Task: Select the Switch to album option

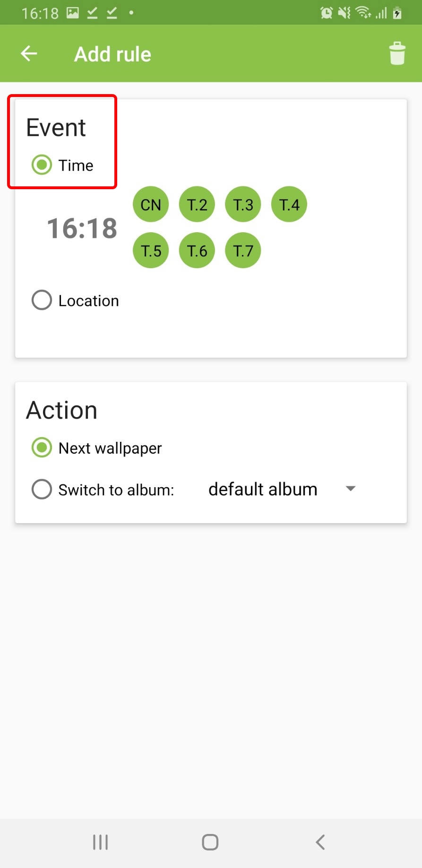Action: (x=42, y=490)
